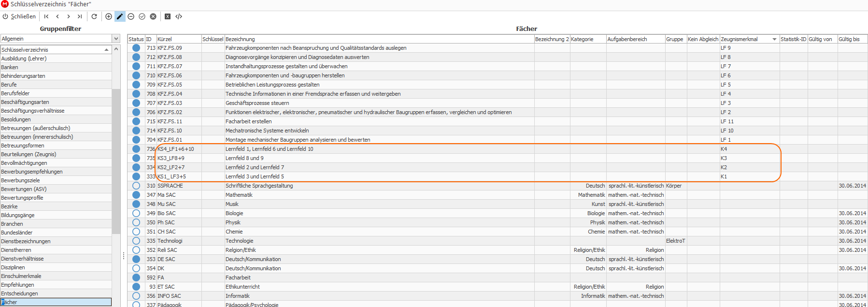The width and height of the screenshot is (868, 307).
Task: Toggle status circle for SSPRACHE row
Action: tap(136, 186)
